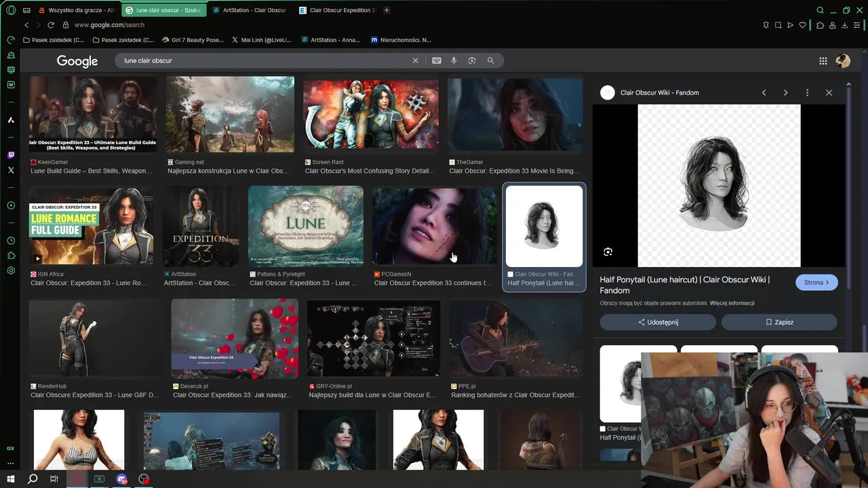
Task: Open sidebar settings gear icon
Action: (x=11, y=270)
